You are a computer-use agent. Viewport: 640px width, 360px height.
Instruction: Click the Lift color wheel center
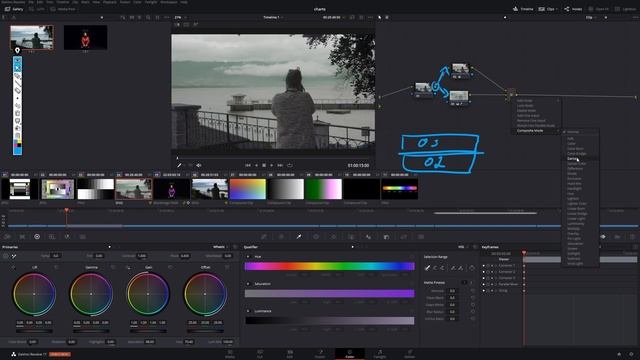pos(34,294)
